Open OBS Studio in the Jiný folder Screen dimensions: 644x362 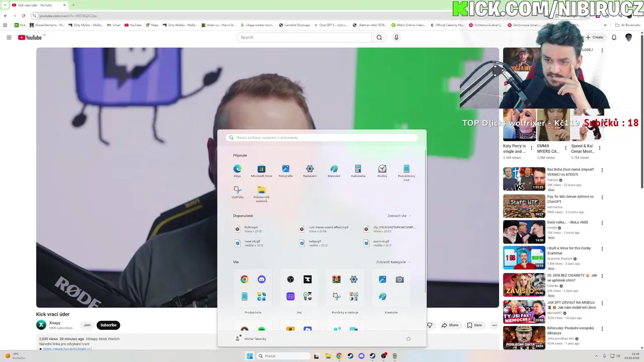tap(290, 280)
